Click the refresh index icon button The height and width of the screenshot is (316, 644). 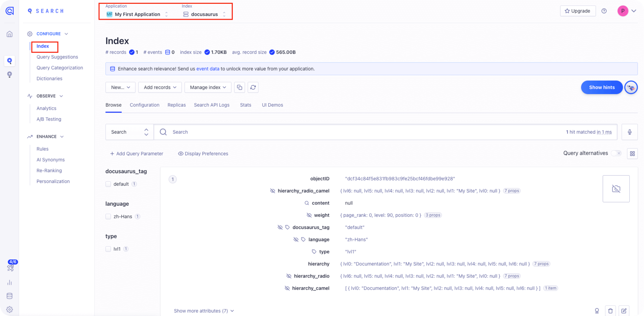[x=253, y=87]
